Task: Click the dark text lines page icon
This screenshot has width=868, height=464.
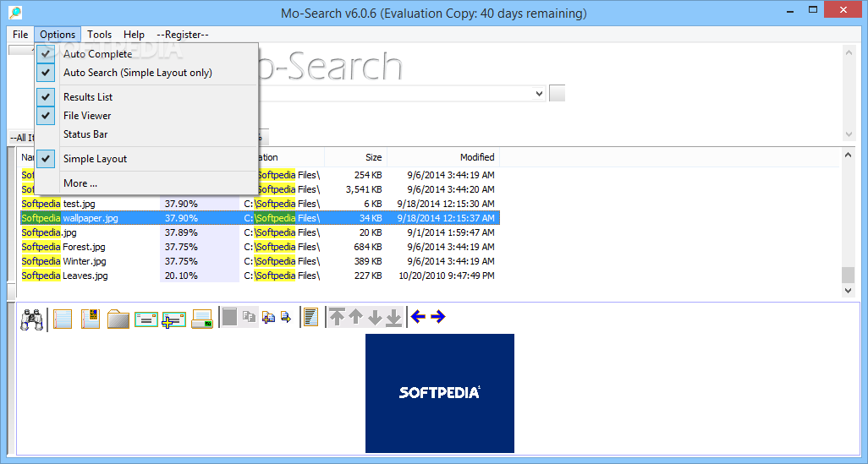Action: (x=311, y=317)
